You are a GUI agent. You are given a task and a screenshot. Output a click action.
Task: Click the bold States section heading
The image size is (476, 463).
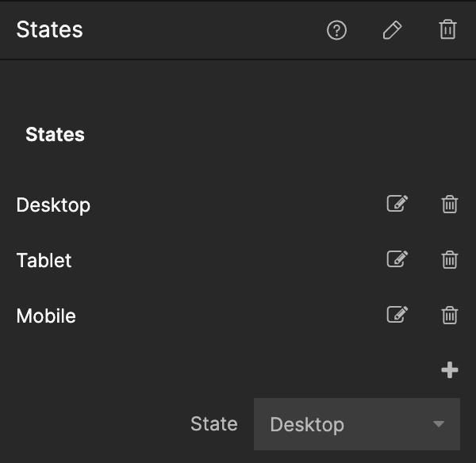[55, 134]
